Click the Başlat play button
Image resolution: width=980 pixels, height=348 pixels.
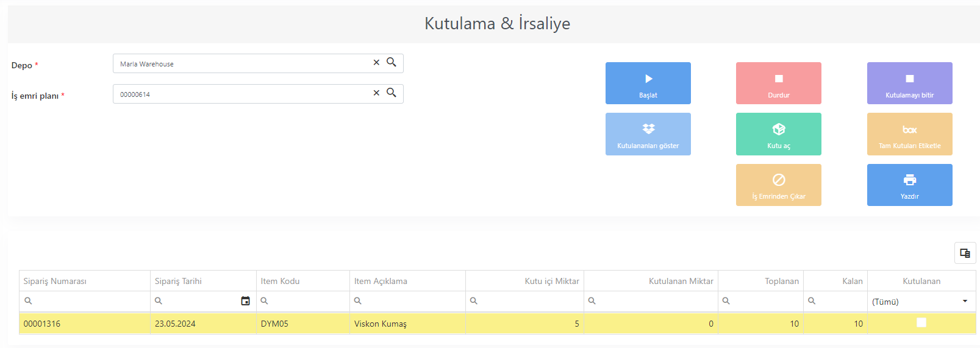click(648, 83)
